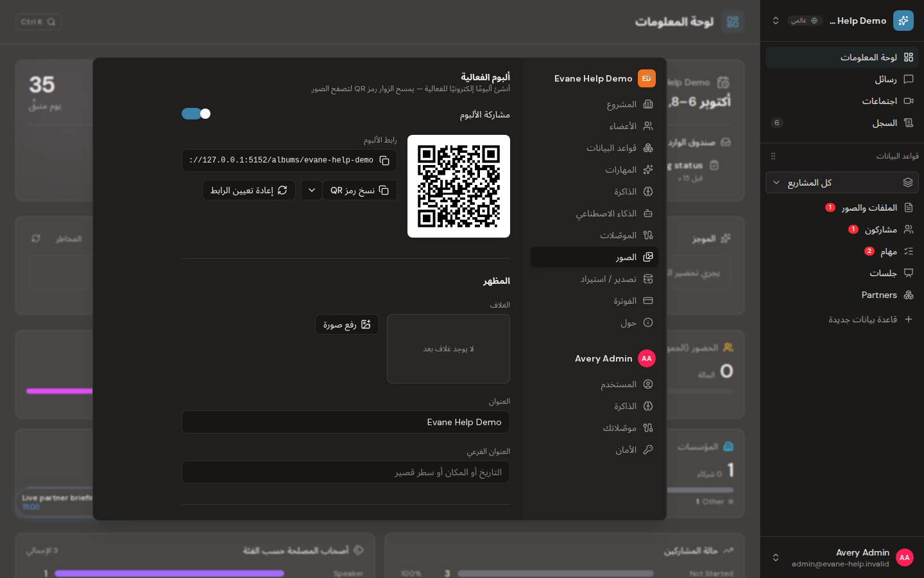Viewport: 924px width, 578px height.
Task: Click the مهام tasks checklist icon
Action: (x=909, y=251)
